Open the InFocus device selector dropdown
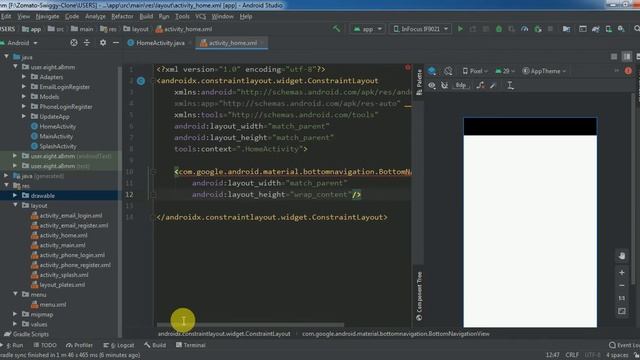The height and width of the screenshot is (360, 640). point(420,29)
